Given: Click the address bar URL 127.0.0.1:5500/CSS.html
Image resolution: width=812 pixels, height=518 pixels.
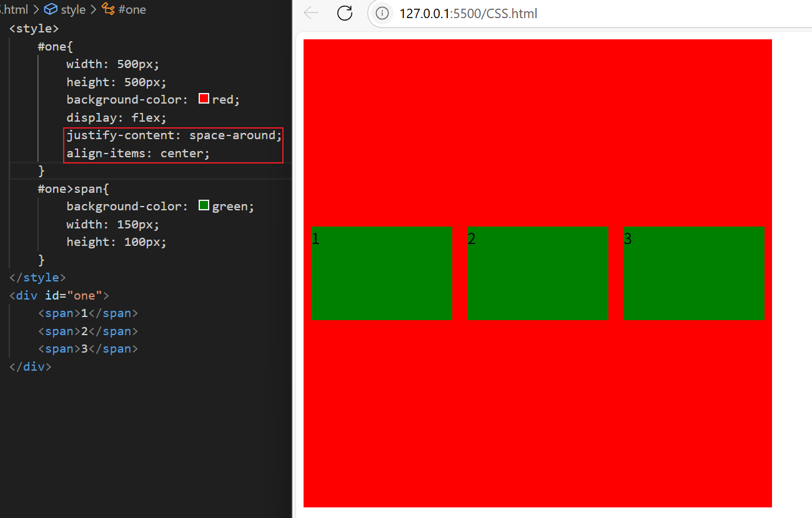Looking at the screenshot, I should click(x=468, y=13).
